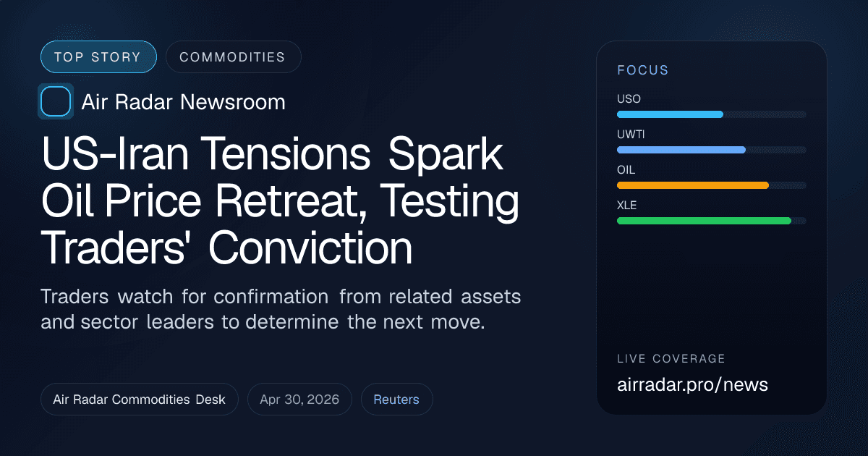Open the COMMODITIES category tag
868x456 pixels.
[233, 57]
